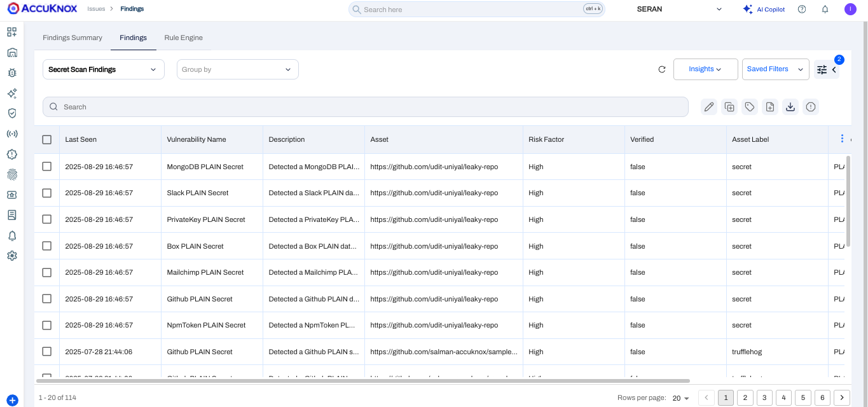Open the Group by dropdown
868x407 pixels.
point(237,69)
